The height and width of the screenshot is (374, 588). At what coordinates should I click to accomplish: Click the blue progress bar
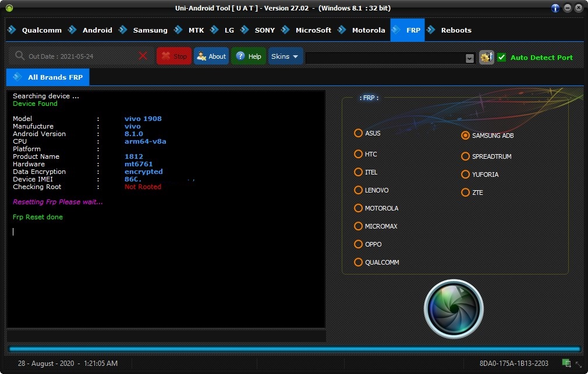click(295, 349)
